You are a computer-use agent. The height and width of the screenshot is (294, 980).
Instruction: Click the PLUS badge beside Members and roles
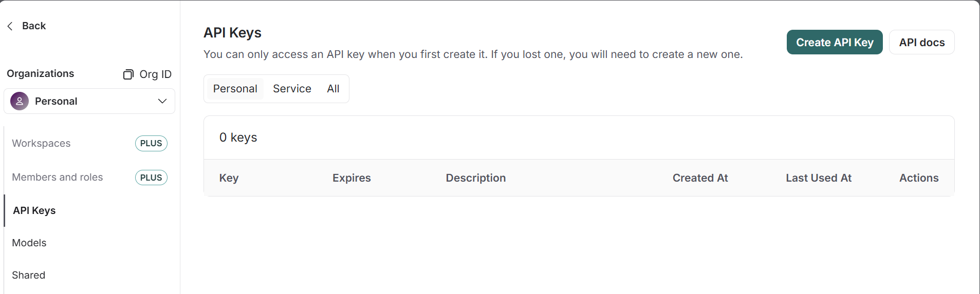pos(151,178)
